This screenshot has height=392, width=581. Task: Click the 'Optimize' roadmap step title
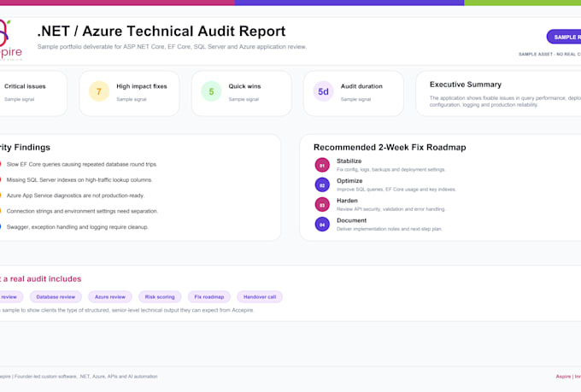(349, 181)
